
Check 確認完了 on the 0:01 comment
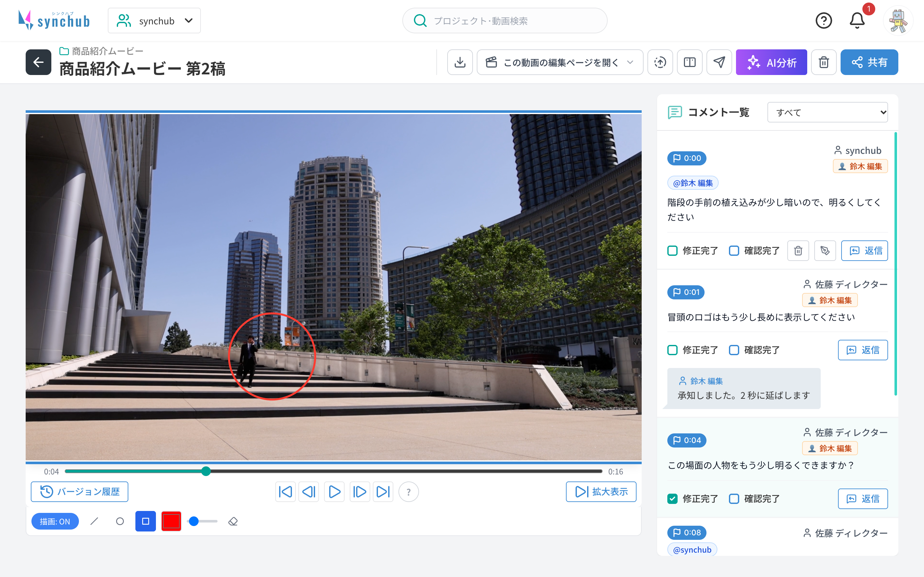pos(734,350)
